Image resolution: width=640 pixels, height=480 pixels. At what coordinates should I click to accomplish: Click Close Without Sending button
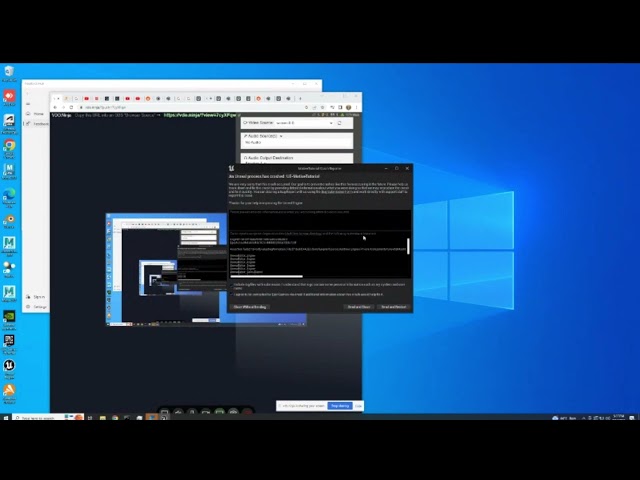(250, 307)
